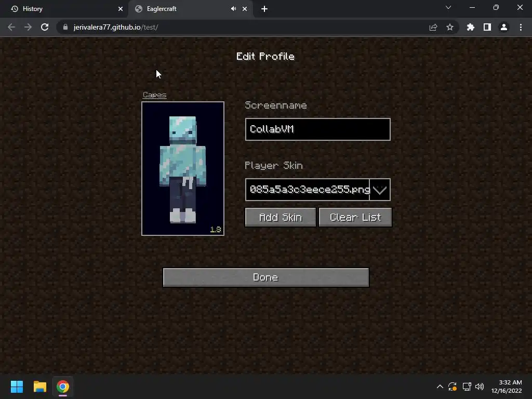Mute the Eaglercraft tab audio
The height and width of the screenshot is (399, 532).
(233, 9)
